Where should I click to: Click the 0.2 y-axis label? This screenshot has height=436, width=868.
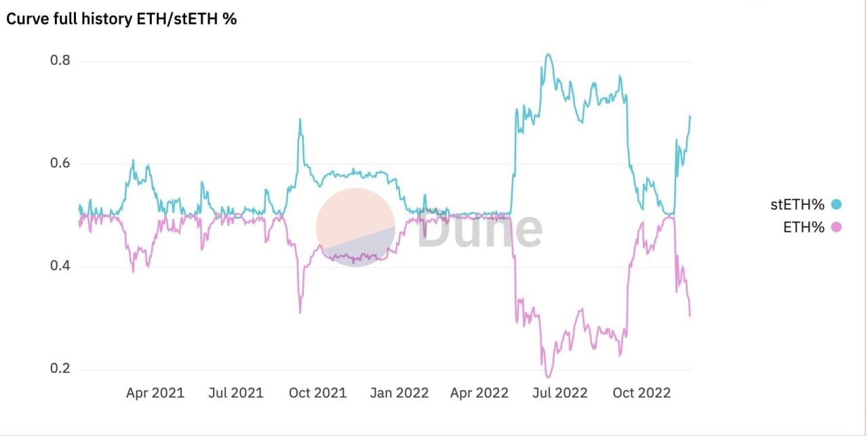61,370
